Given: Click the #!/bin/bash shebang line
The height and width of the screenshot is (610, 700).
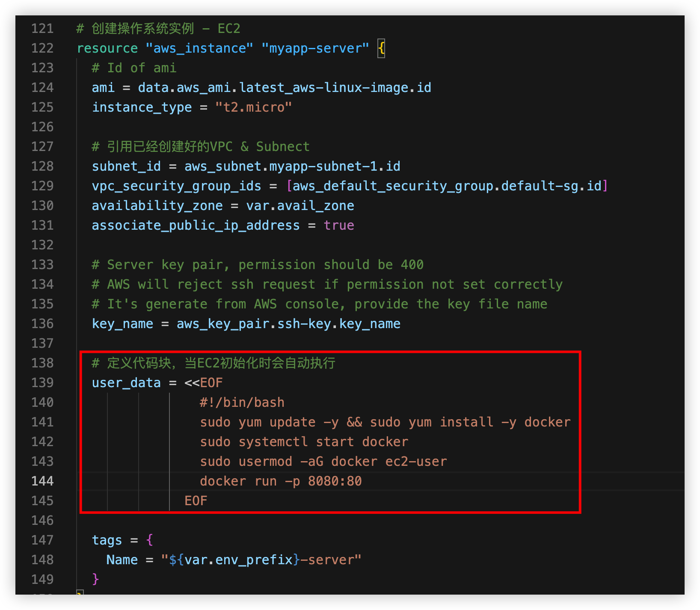Looking at the screenshot, I should [x=242, y=403].
